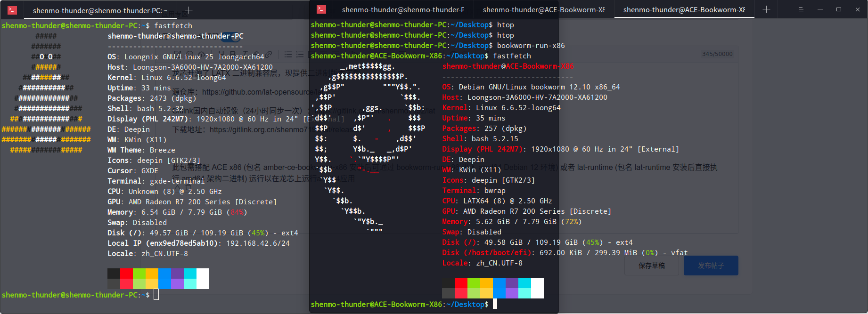Click the right terminal window's red app icon

point(321,9)
